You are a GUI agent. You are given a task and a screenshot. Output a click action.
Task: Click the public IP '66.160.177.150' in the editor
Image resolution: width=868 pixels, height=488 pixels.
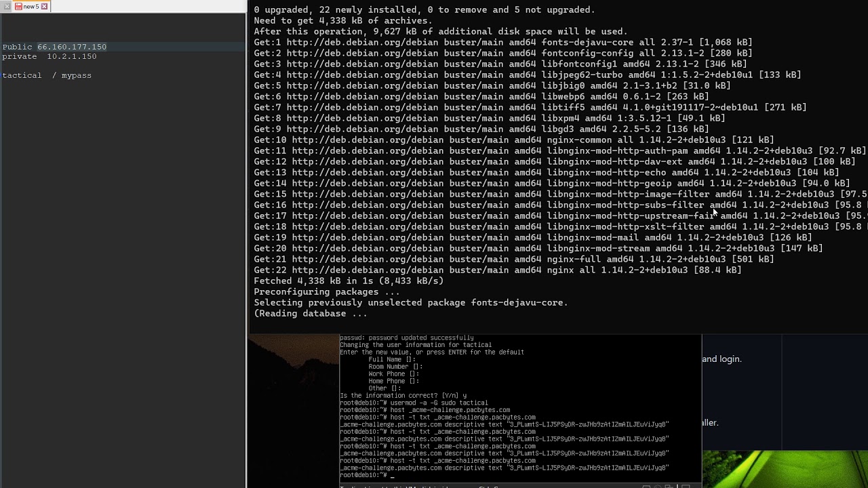pyautogui.click(x=72, y=47)
